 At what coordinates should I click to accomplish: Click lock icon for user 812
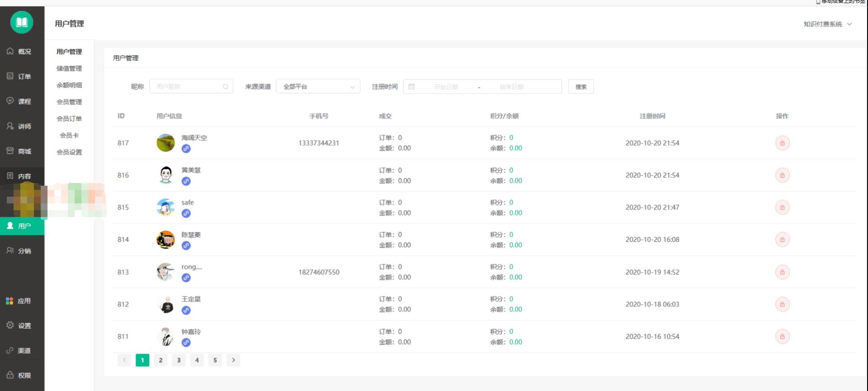coord(782,304)
